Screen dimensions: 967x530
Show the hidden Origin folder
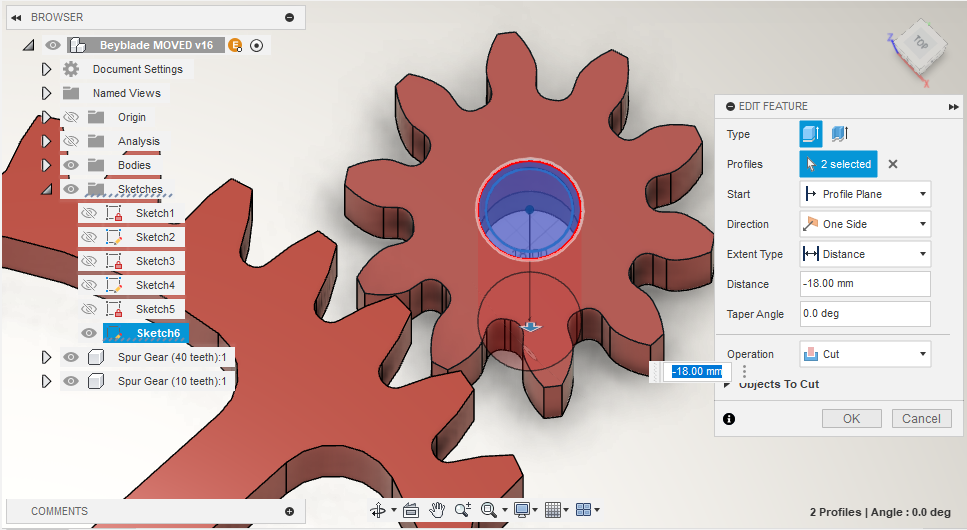pos(71,117)
